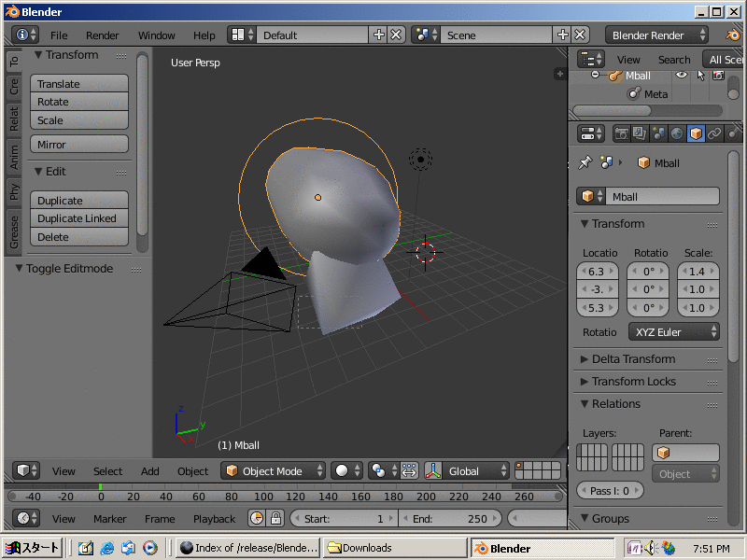Open the 3D view Select menu
The height and width of the screenshot is (560, 747).
107,471
